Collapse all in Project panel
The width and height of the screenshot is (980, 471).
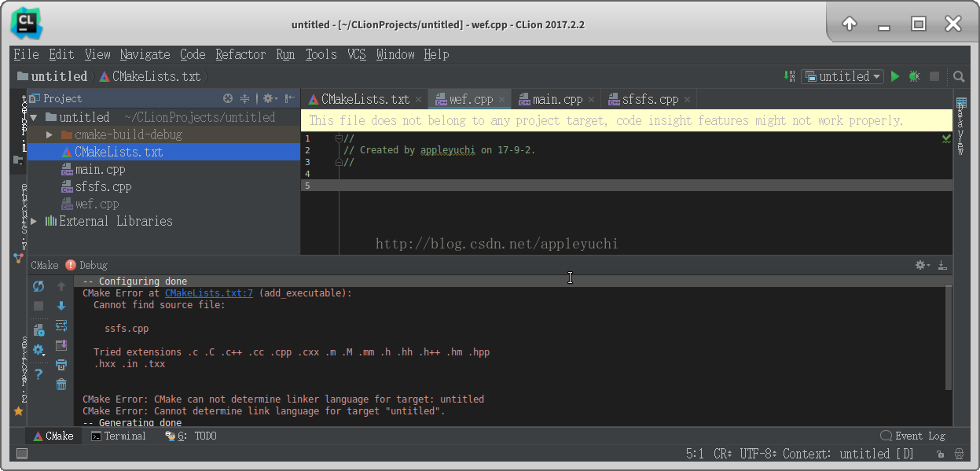click(x=245, y=98)
